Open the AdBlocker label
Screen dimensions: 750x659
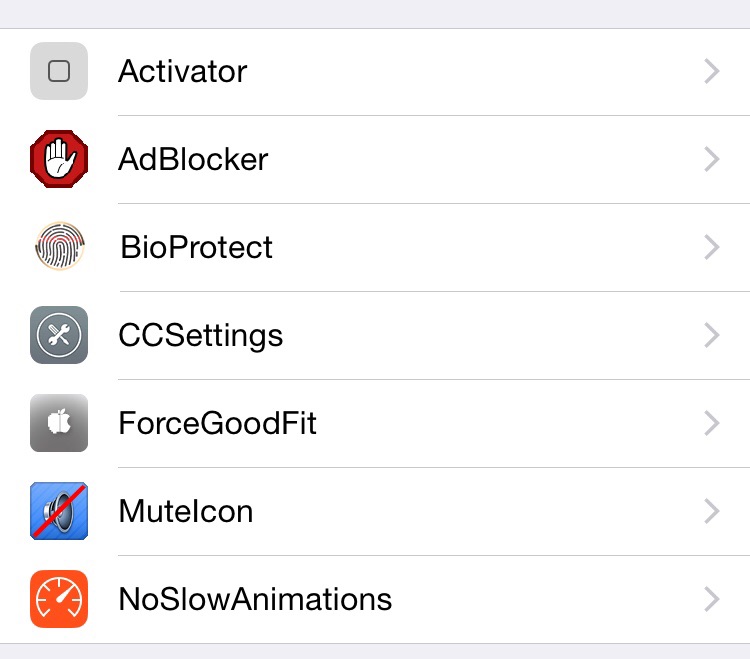[193, 159]
